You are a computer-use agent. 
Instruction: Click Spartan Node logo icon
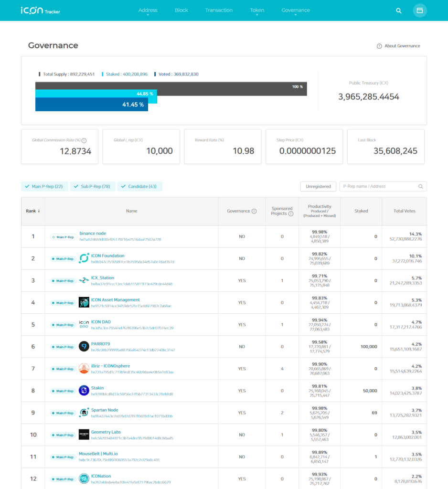84,412
